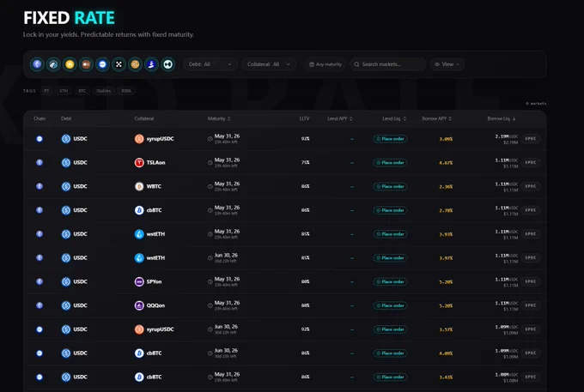
Task: Click the FIXED RATE page heading
Action: (x=69, y=17)
